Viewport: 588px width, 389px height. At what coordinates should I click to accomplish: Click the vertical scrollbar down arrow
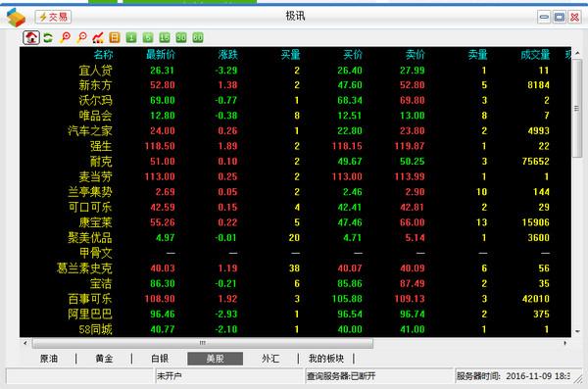tap(577, 331)
